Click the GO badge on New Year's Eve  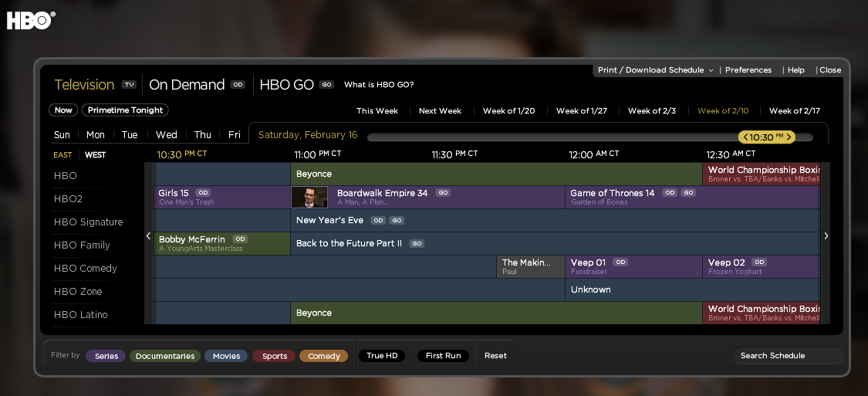coord(397,221)
